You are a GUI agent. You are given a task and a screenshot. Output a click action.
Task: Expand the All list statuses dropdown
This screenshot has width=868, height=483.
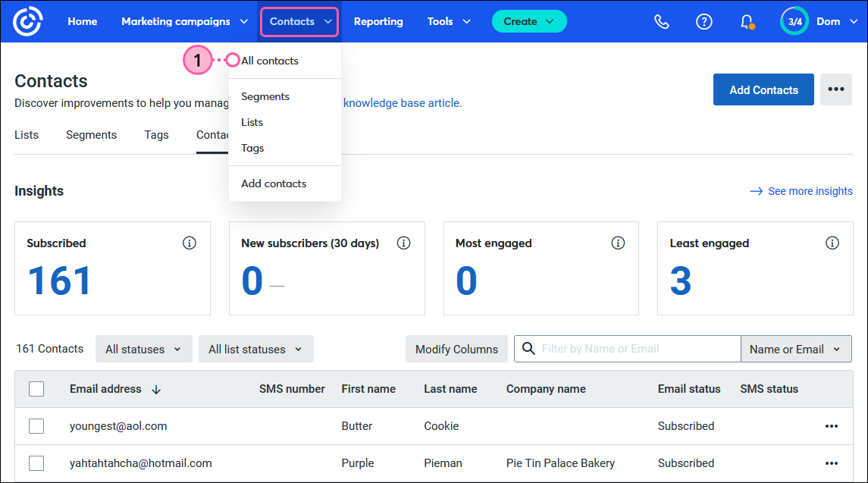(x=255, y=349)
